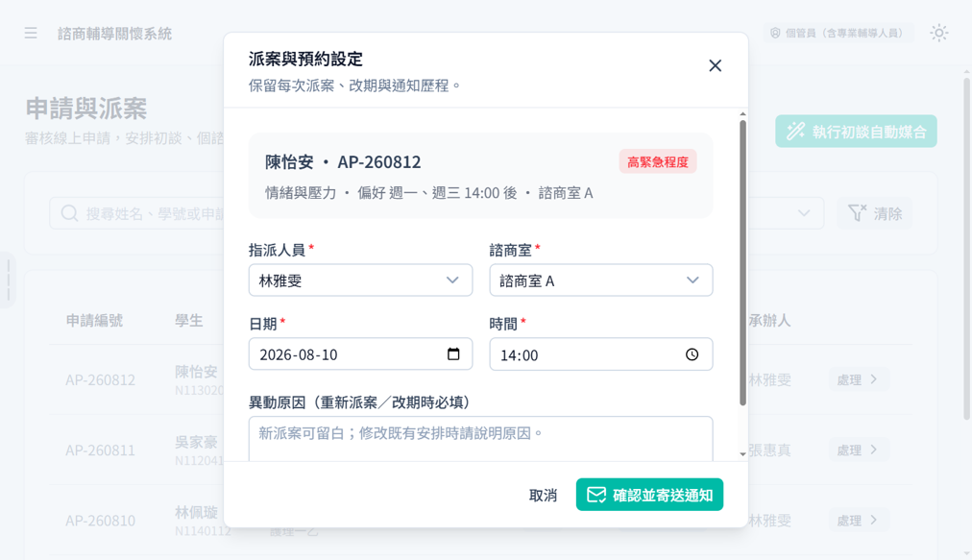
Task: Click AP-260811 cell in table
Action: click(x=101, y=450)
